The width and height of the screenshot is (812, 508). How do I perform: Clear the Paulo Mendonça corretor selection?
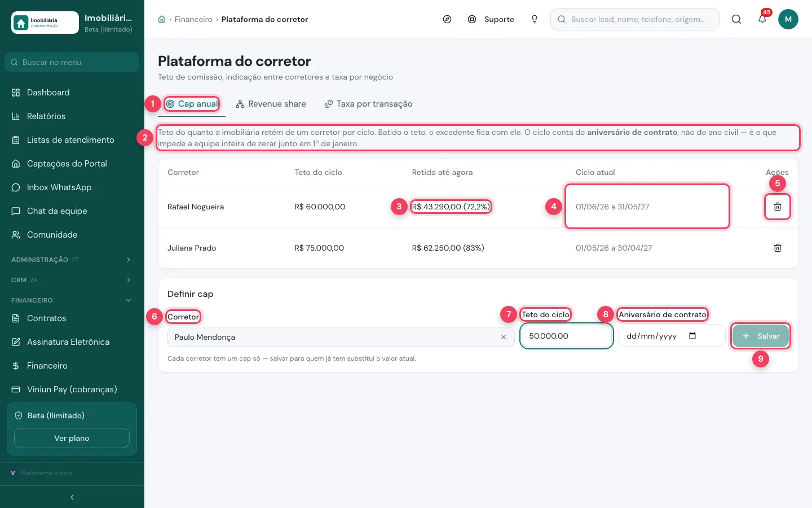point(504,337)
